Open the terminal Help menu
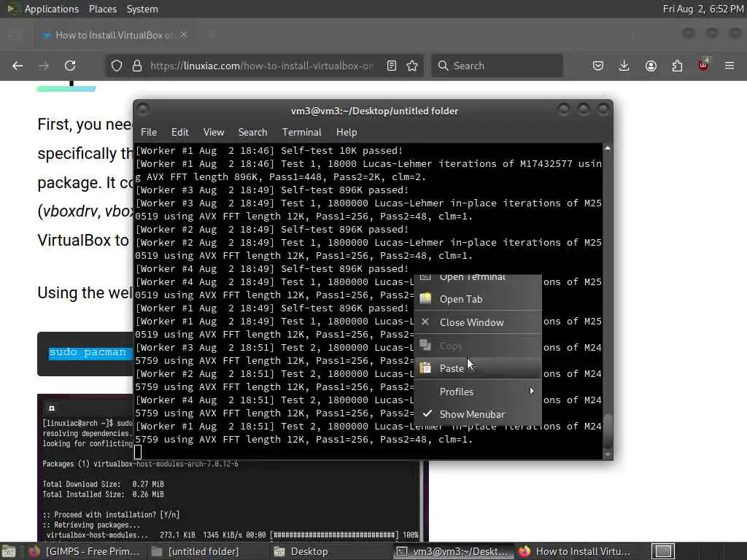Screen dimensions: 747x560 coord(347,133)
